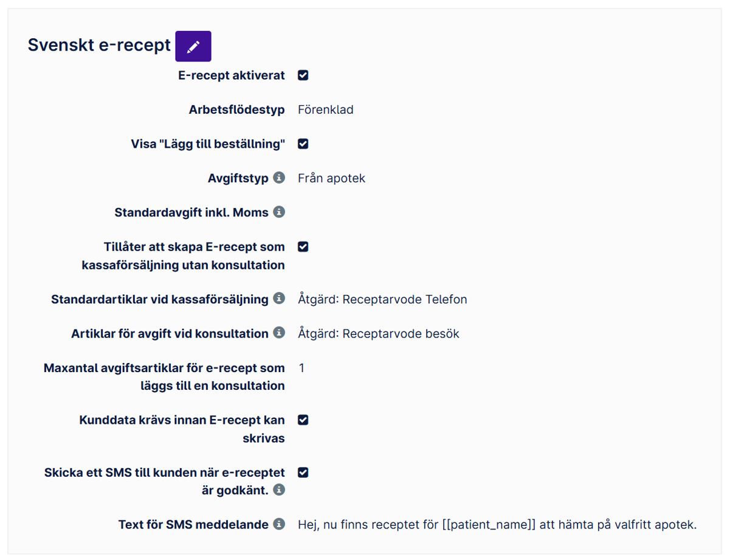Viewport: 730px width, 560px height.
Task: Click the pencil edit icon beside Svenskt e-recept
Action: click(193, 46)
